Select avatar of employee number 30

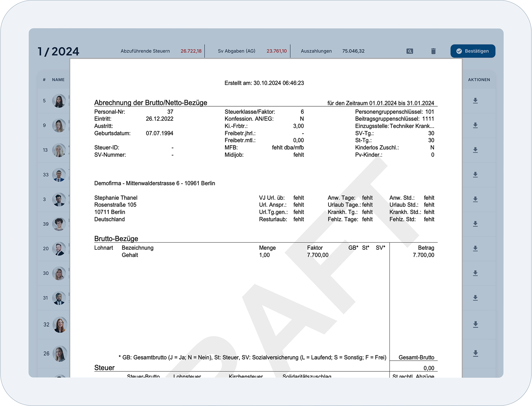[x=59, y=273]
